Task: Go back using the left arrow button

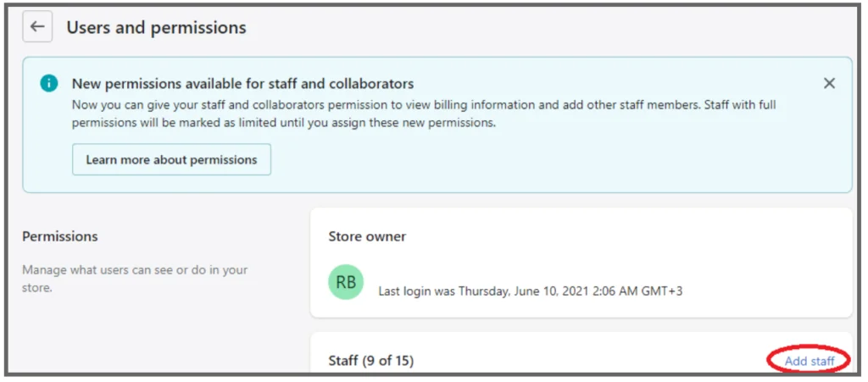Action: [37, 26]
